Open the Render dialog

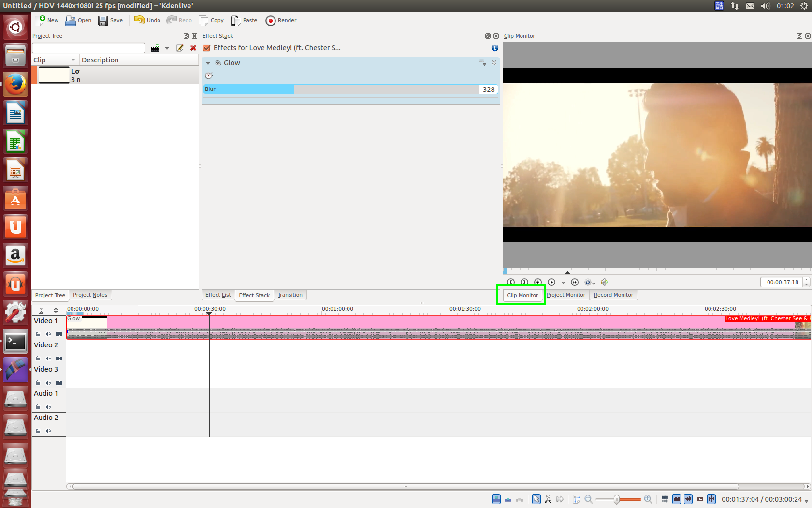coord(281,20)
